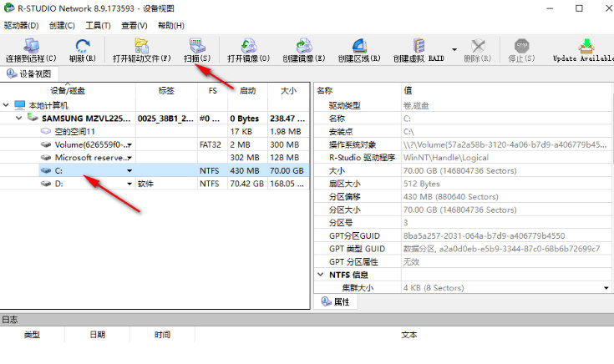The image size is (614, 364).
Task: Open the 驱动器(D) menu
Action: [21, 25]
